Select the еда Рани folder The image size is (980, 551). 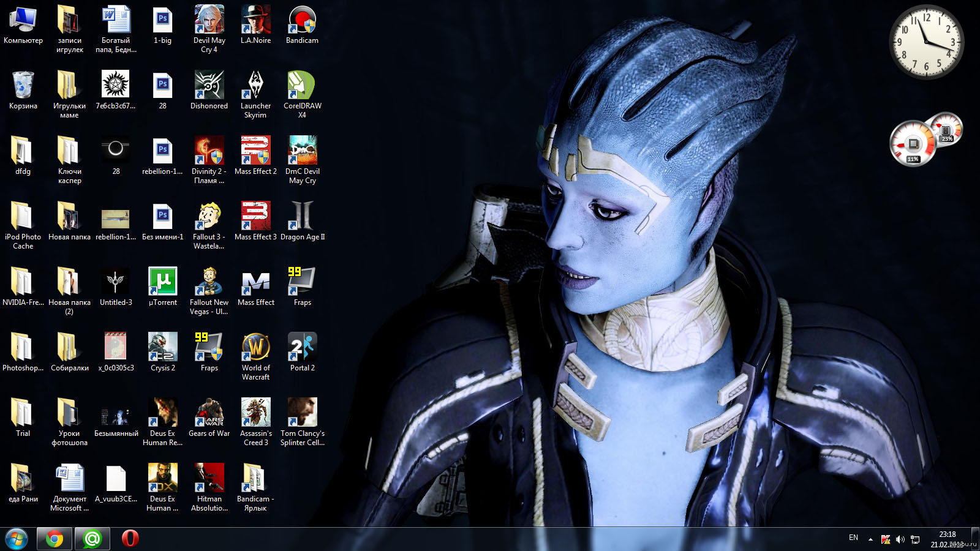tap(23, 484)
